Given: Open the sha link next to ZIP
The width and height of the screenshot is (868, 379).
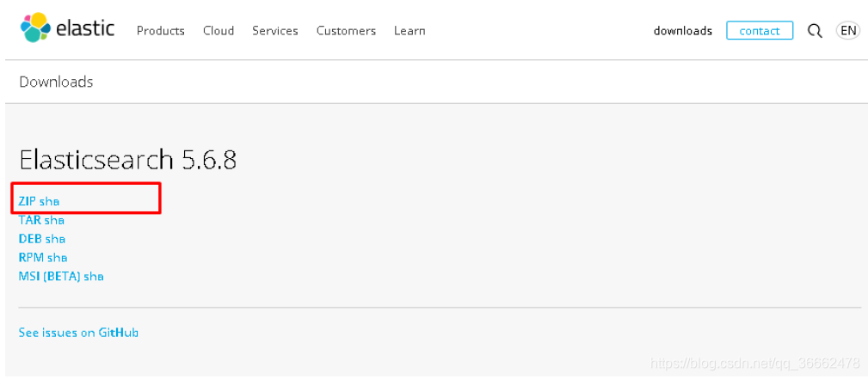Looking at the screenshot, I should [49, 201].
